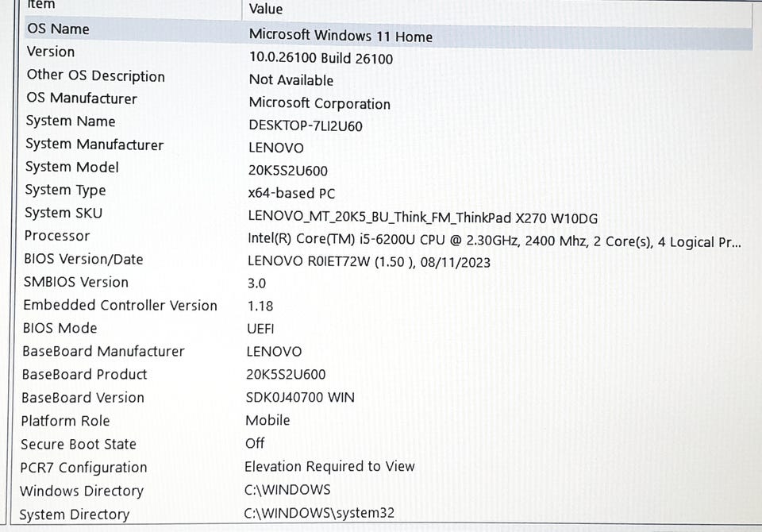Screen dimensions: 762x532
Task: Select the Embedded Controller Version row
Action: (120, 306)
